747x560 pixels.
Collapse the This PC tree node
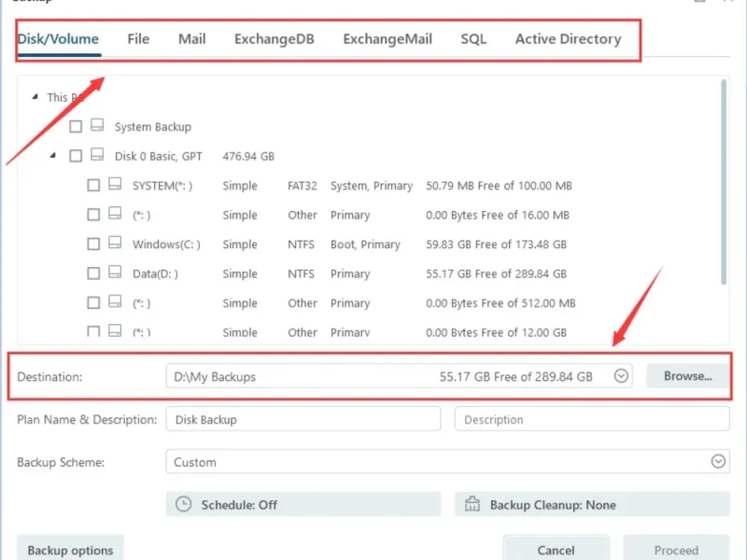[35, 97]
